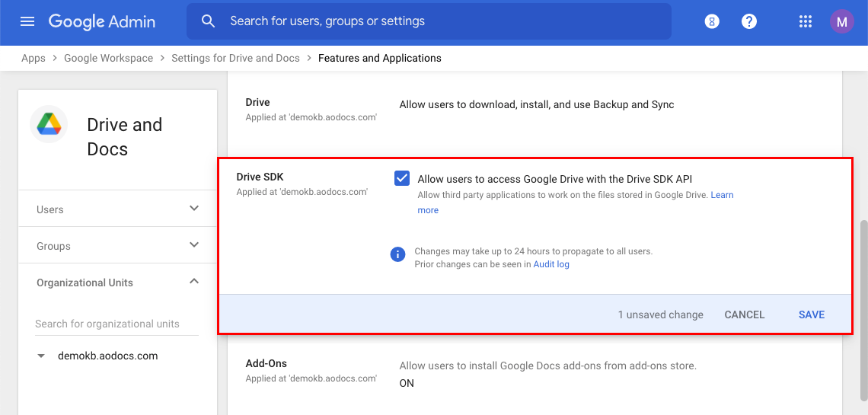Expand the Groups section

click(194, 245)
